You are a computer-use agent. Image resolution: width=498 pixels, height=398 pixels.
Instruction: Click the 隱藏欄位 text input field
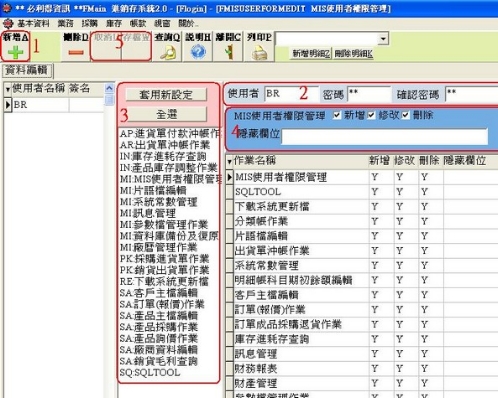[384, 136]
